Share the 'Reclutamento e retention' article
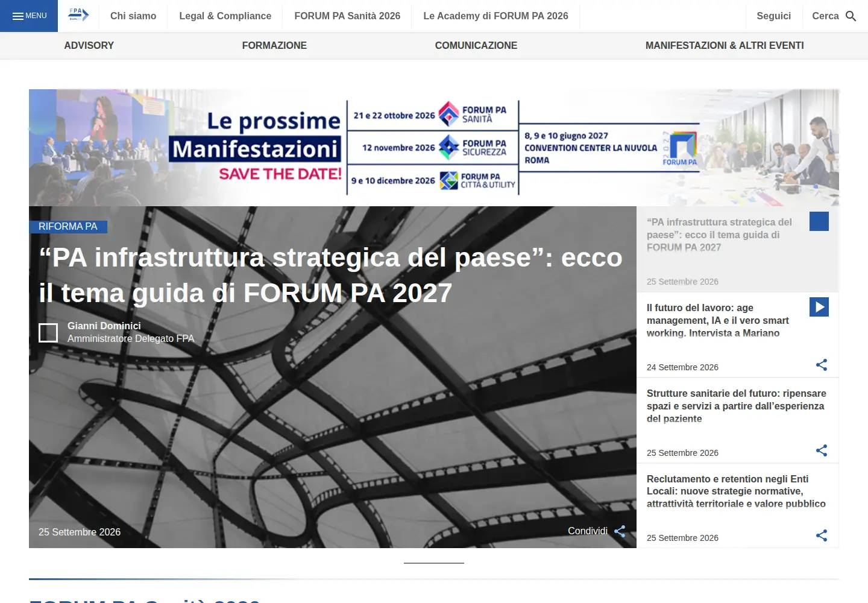 [822, 535]
